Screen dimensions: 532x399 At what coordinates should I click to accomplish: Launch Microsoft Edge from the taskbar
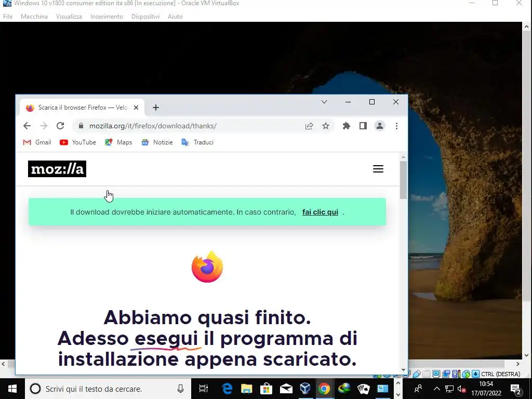pyautogui.click(x=227, y=389)
